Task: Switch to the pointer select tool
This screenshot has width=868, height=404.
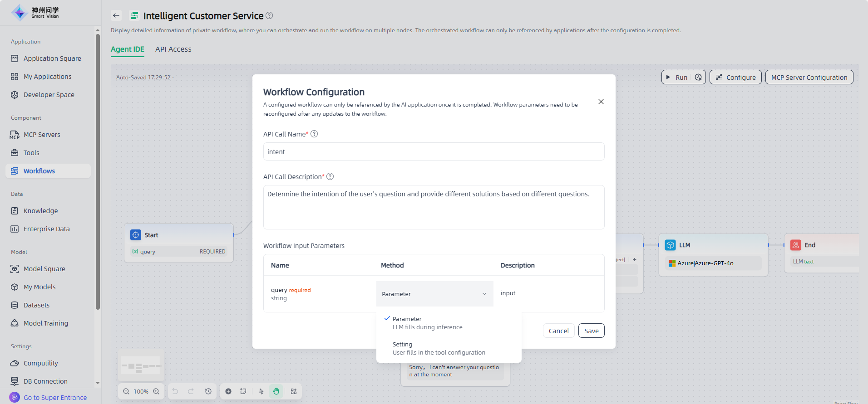Action: (x=261, y=391)
